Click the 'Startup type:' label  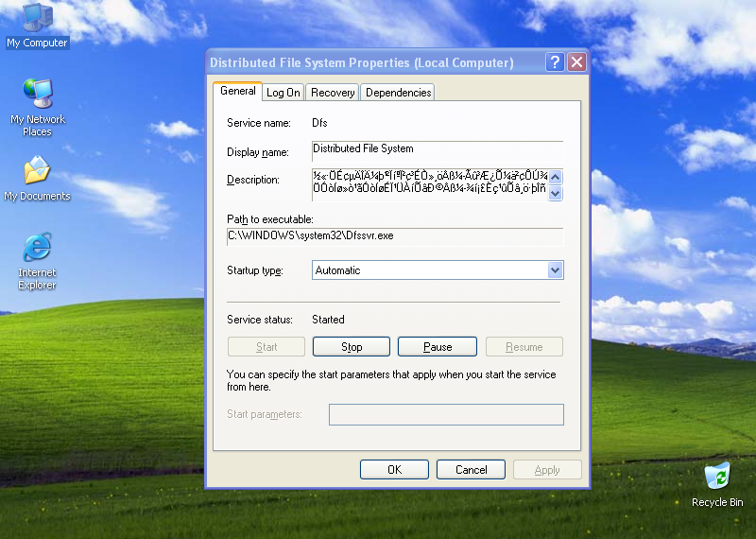pyautogui.click(x=255, y=270)
